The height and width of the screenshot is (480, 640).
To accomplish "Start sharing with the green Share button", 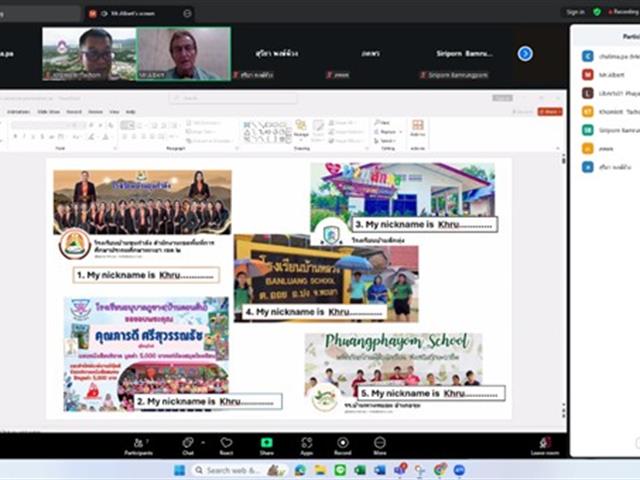I will [x=267, y=443].
